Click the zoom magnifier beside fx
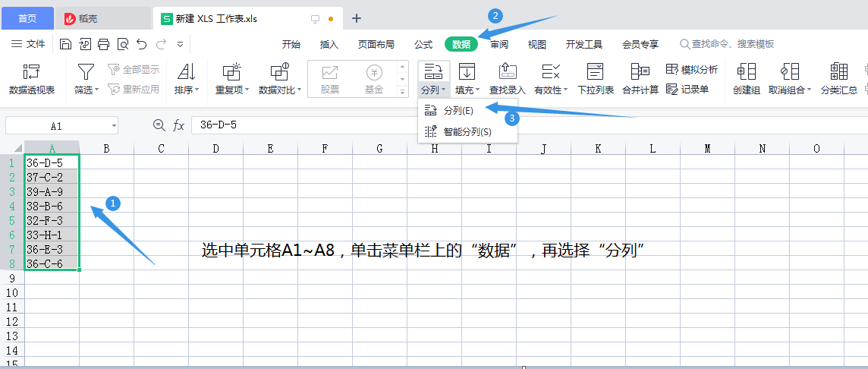Viewport: 868px width, 369px height. point(159,125)
